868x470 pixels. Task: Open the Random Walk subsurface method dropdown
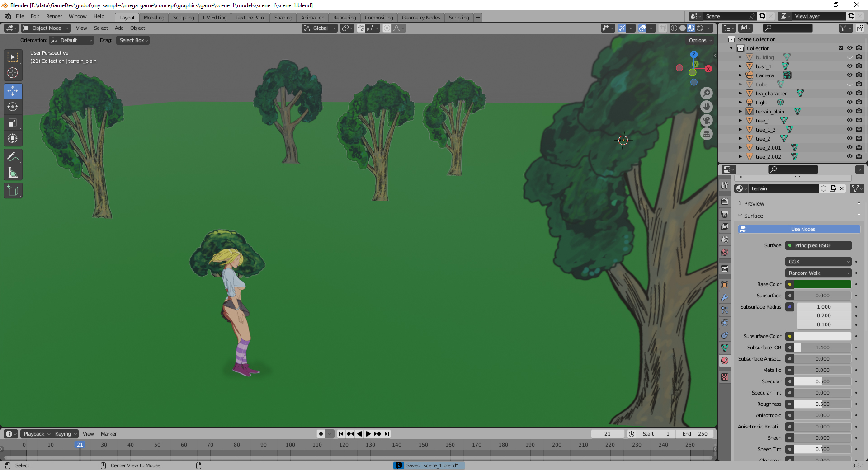[818, 273]
